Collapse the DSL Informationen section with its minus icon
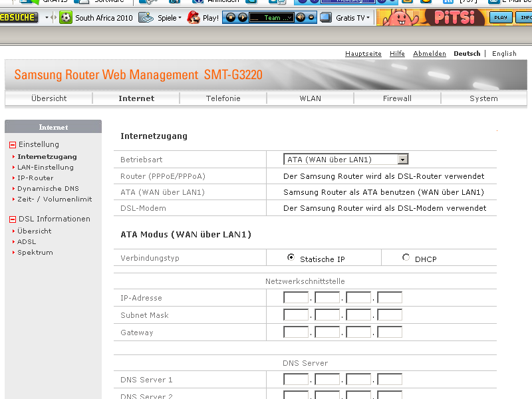The image size is (532, 399). click(13, 219)
